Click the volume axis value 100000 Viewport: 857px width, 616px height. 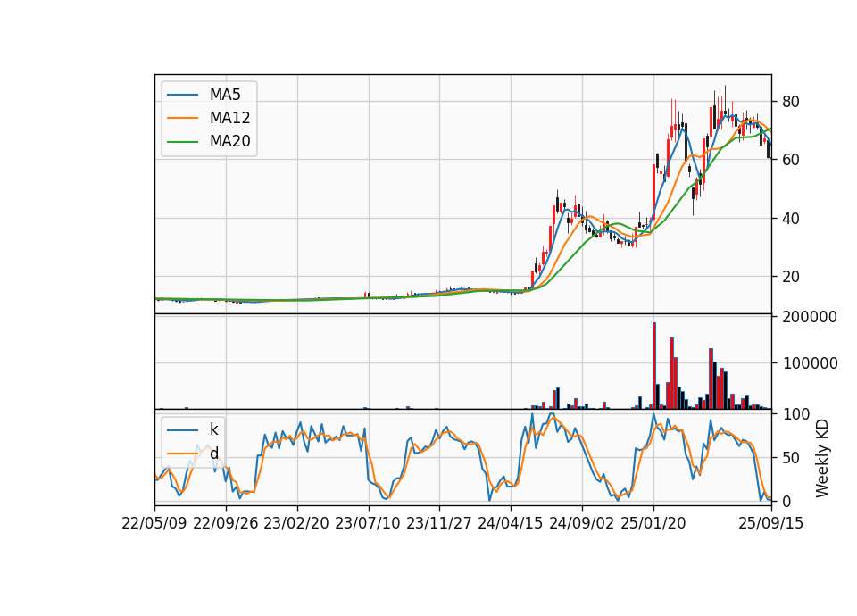coord(810,363)
